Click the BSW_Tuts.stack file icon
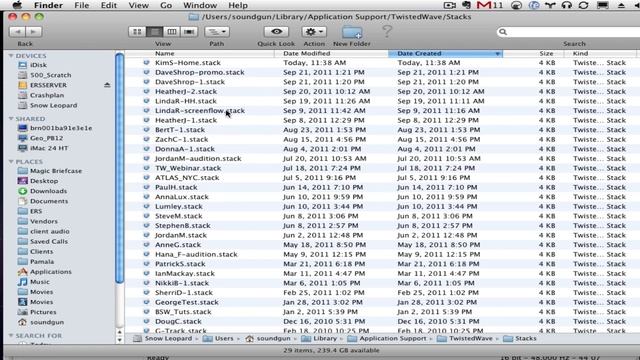The height and width of the screenshot is (360, 640). pyautogui.click(x=147, y=311)
